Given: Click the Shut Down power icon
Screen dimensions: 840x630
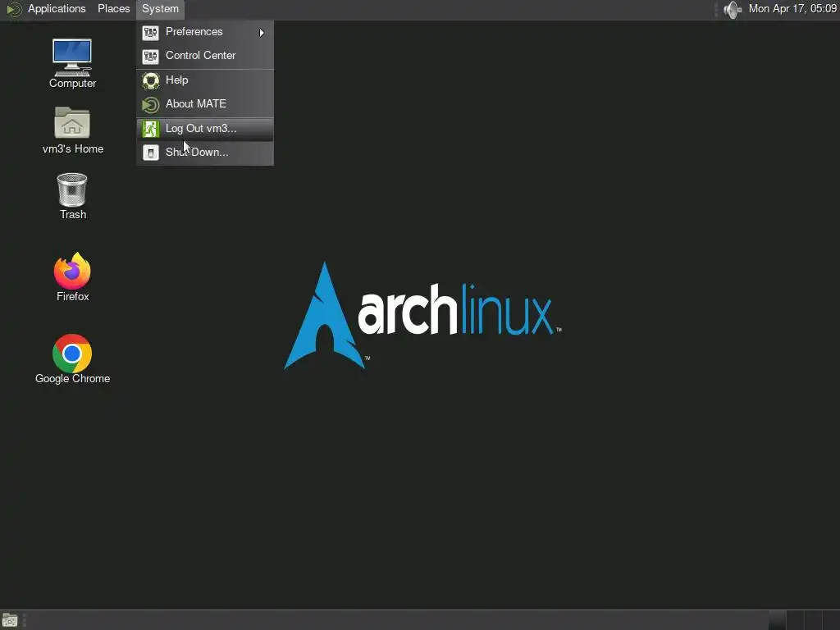Looking at the screenshot, I should 151,153.
